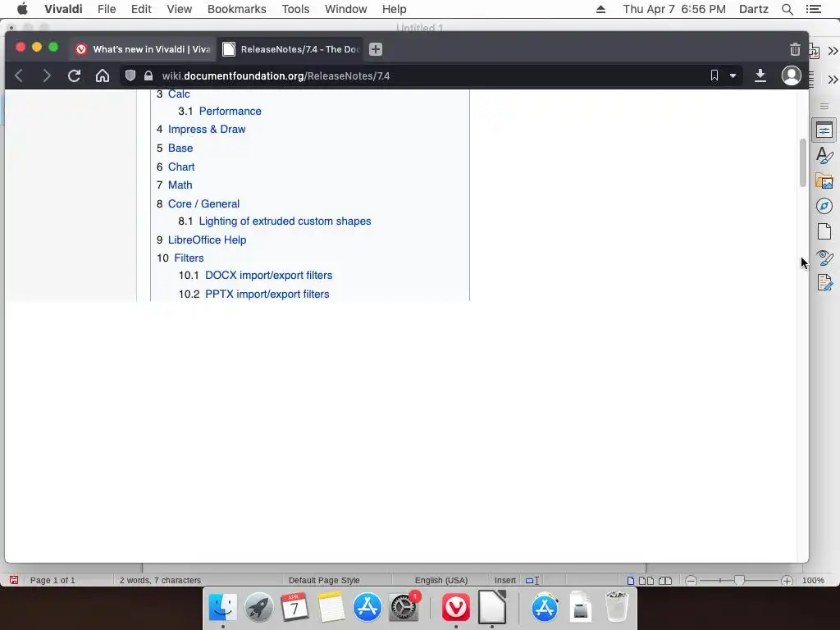Zoom in with the LibreOffice plus button
Image resolution: width=840 pixels, height=630 pixels.
(x=787, y=581)
